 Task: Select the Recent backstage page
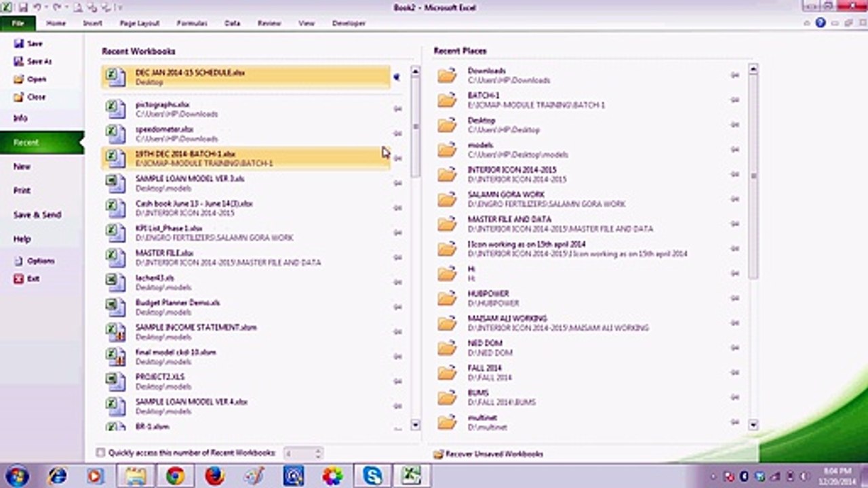point(42,142)
